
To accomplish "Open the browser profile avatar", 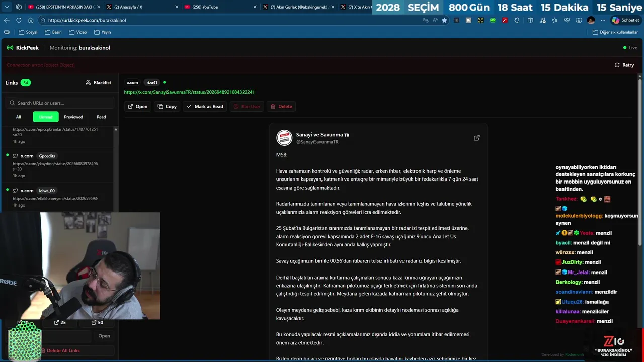I will pyautogui.click(x=591, y=20).
